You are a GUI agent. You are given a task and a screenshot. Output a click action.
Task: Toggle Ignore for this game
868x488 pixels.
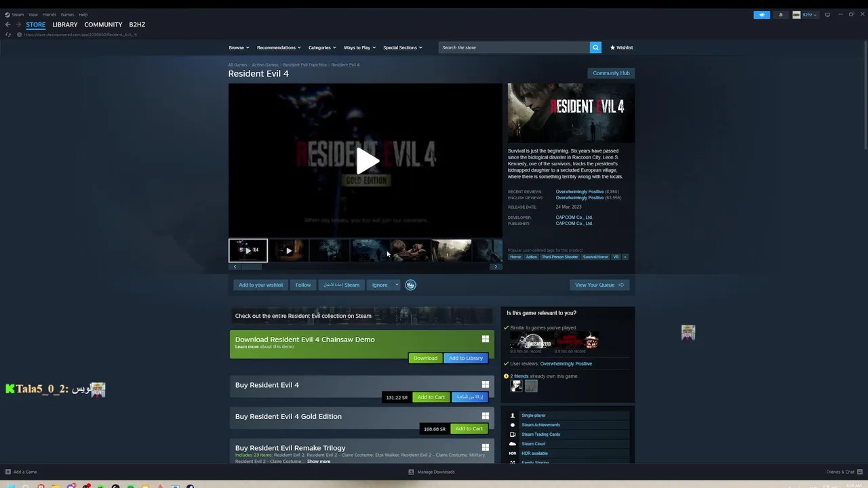pyautogui.click(x=380, y=285)
